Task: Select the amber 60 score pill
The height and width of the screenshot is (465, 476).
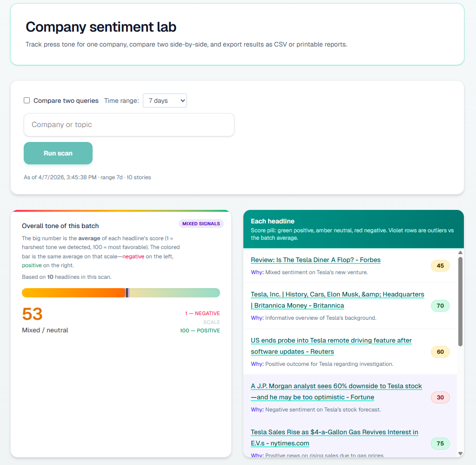Action: pos(440,352)
